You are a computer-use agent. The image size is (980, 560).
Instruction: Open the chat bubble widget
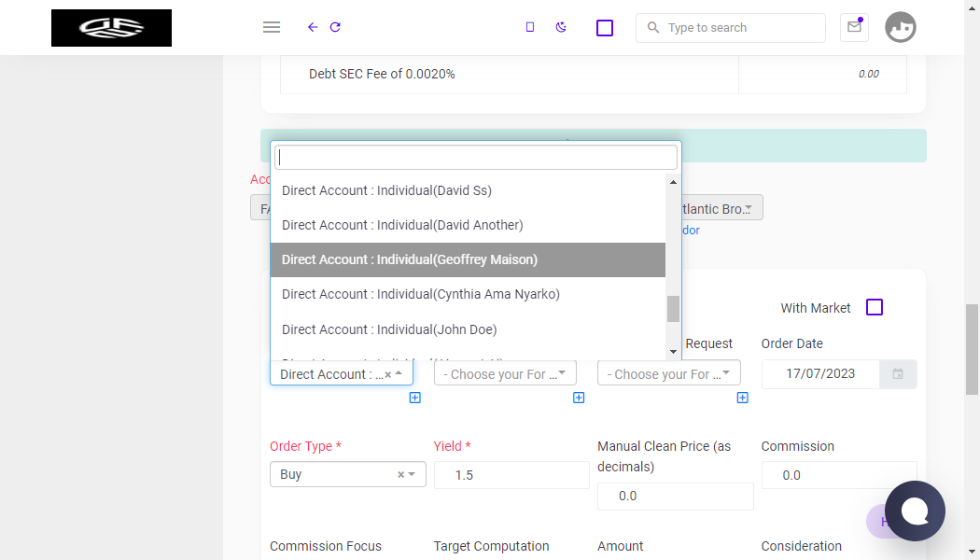[x=915, y=511]
